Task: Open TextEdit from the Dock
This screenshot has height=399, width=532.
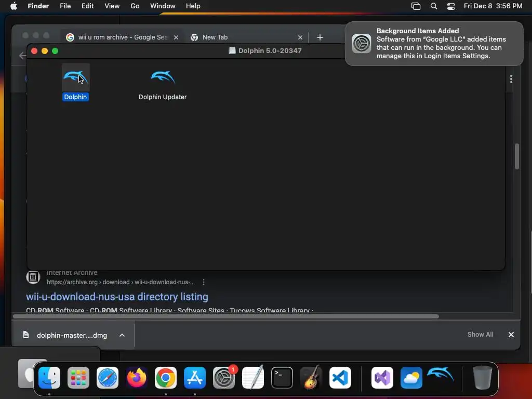Action: (x=253, y=378)
